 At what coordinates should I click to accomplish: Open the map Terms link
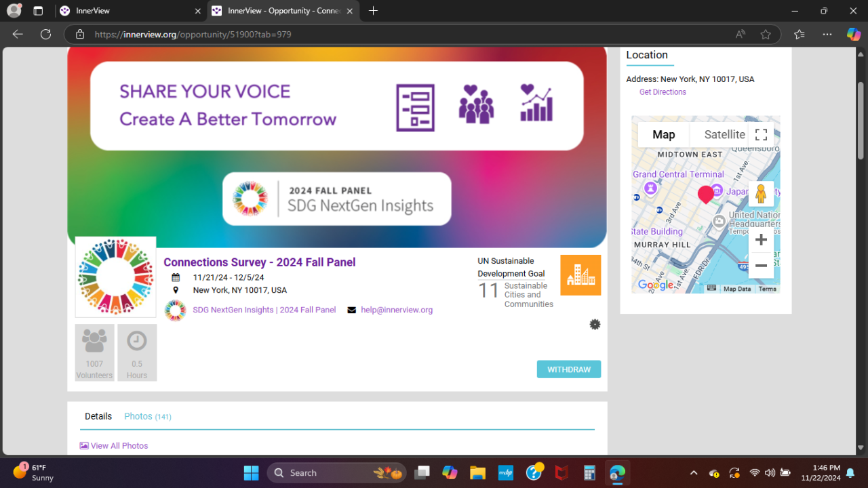click(x=767, y=289)
